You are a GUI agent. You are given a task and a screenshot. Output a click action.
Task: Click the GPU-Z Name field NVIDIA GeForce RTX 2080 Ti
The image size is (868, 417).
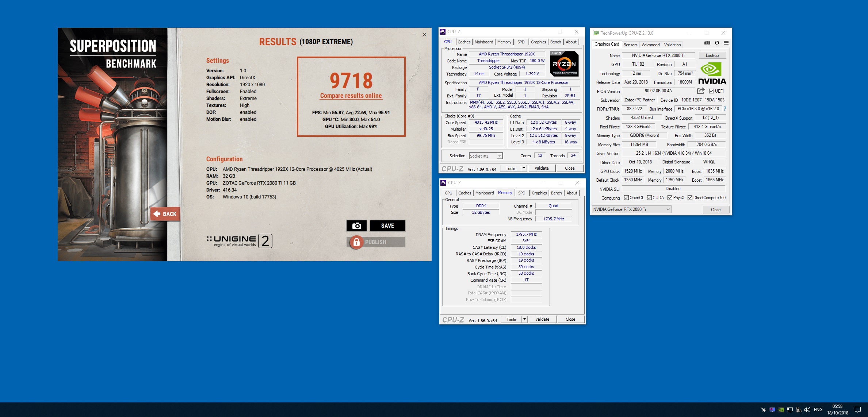(x=658, y=55)
